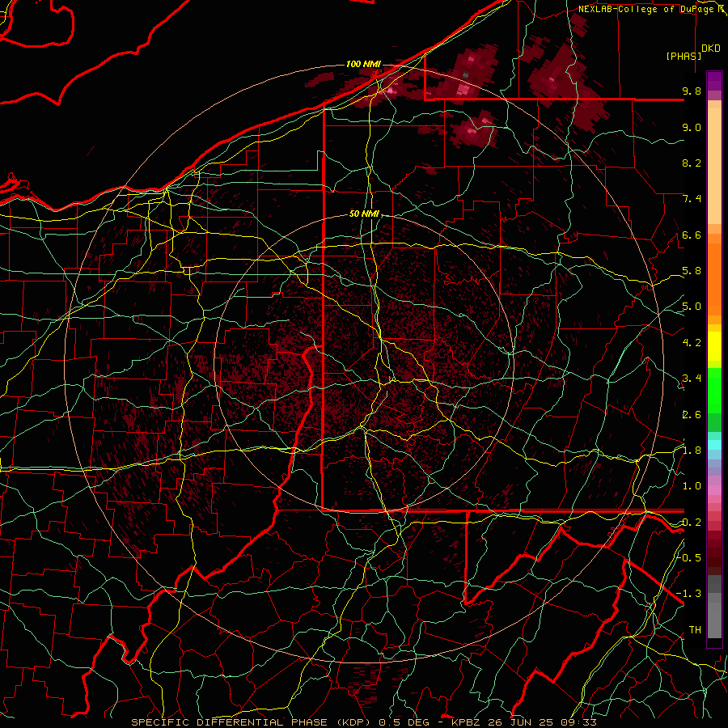
Task: Click the 100 NMI range ring label
Action: click(x=363, y=64)
